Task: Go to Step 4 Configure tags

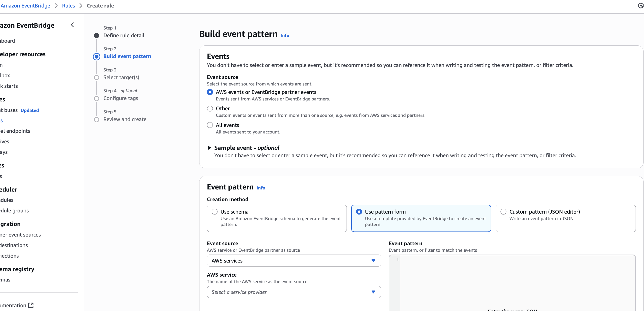Action: [121, 98]
